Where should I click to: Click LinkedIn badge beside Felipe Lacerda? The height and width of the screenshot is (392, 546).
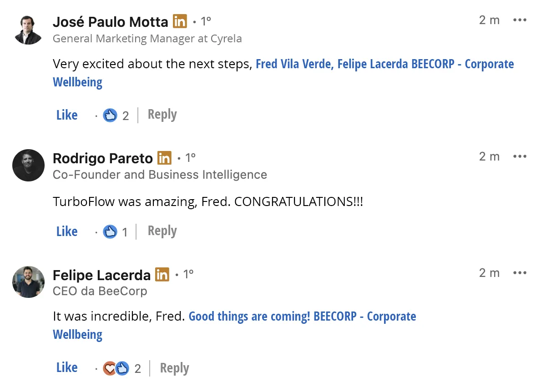162,274
